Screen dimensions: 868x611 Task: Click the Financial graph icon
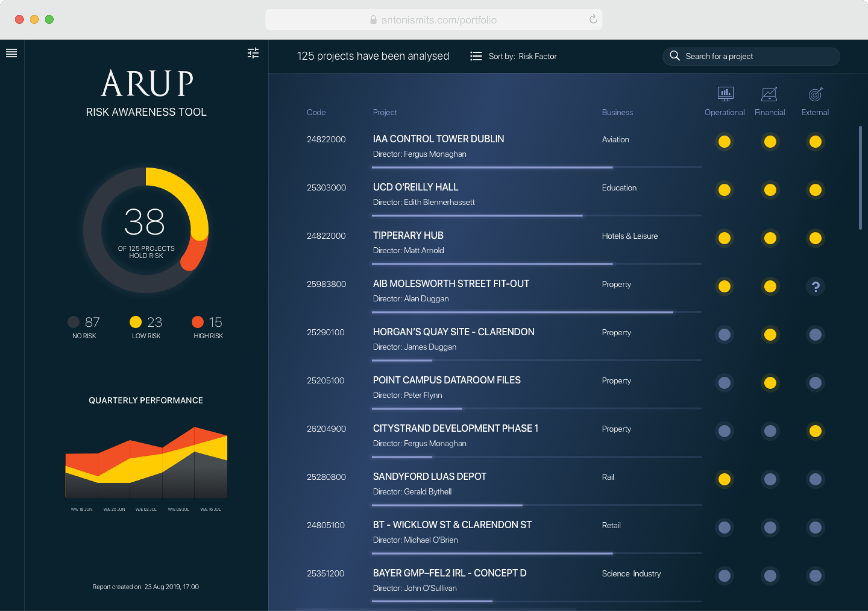769,94
